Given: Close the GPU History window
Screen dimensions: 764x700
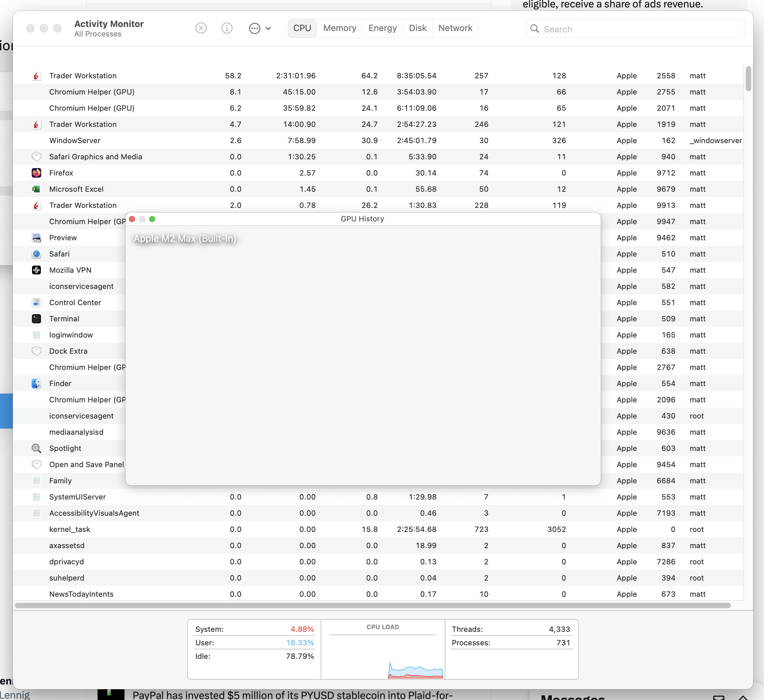Looking at the screenshot, I should pos(132,219).
